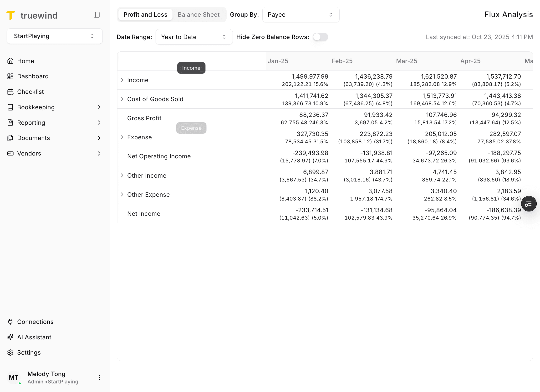Screen dimensions: 540x392
Task: Click the floating filter button on the right edge
Action: coord(529,204)
